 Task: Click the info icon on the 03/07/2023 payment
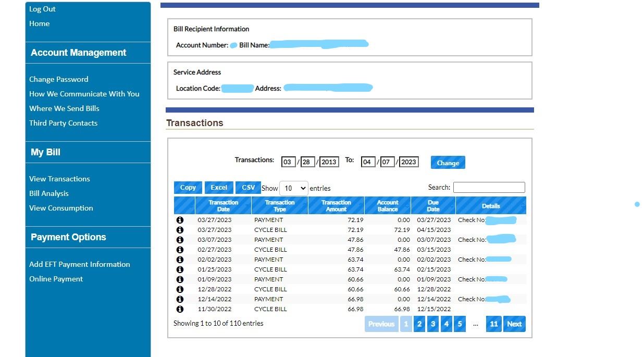coord(180,239)
